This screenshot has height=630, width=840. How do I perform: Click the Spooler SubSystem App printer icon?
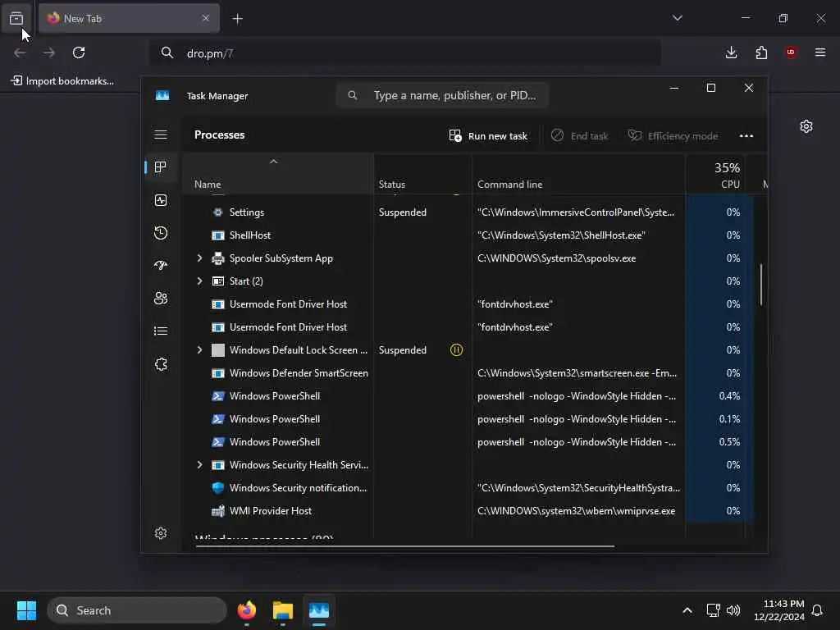tap(218, 258)
